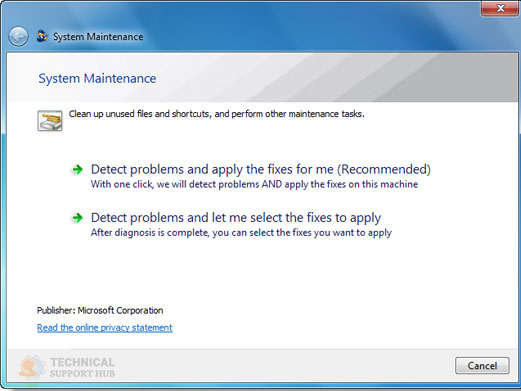Click the disk cleanup icon beside the description
Screen dimensions: 521x391
pos(50,120)
